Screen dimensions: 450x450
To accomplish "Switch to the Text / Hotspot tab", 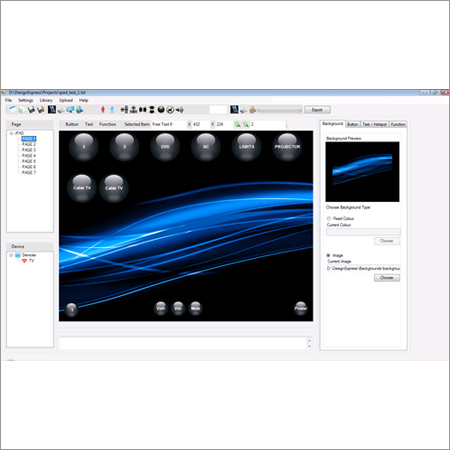I will (375, 124).
